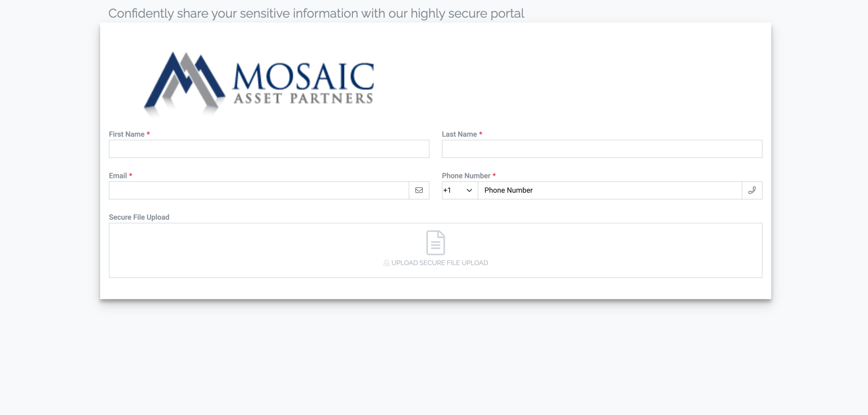
Task: Click the Email label text
Action: pyautogui.click(x=118, y=176)
